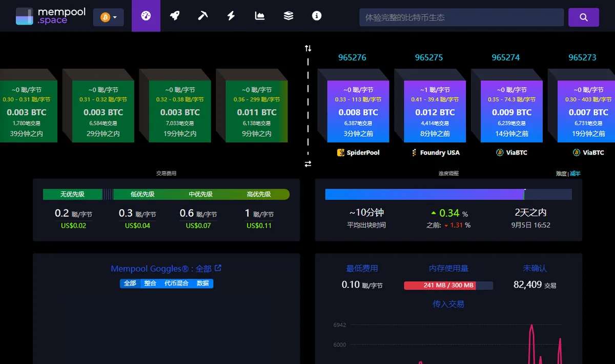The width and height of the screenshot is (615, 364).
Task: Open the rocket accelerator page
Action: [x=175, y=16]
